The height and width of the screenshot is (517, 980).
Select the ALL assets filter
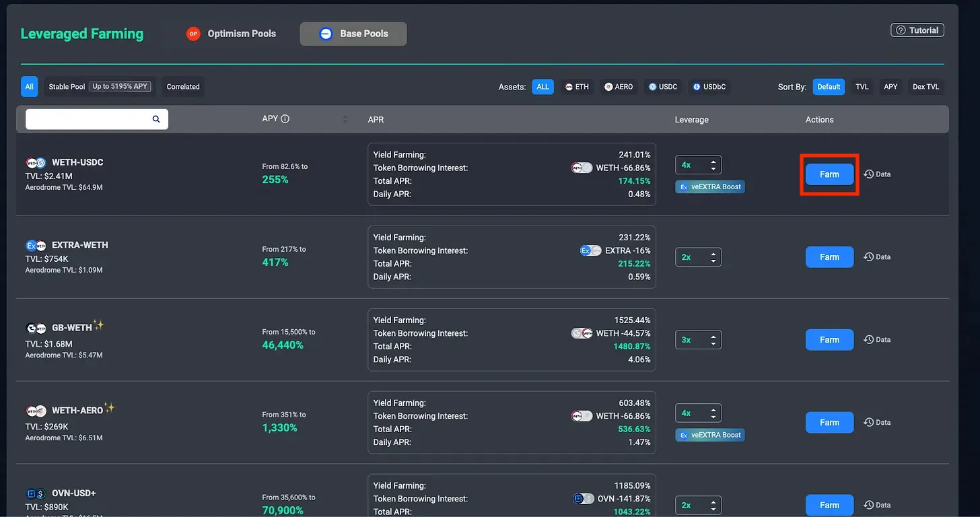click(x=543, y=87)
